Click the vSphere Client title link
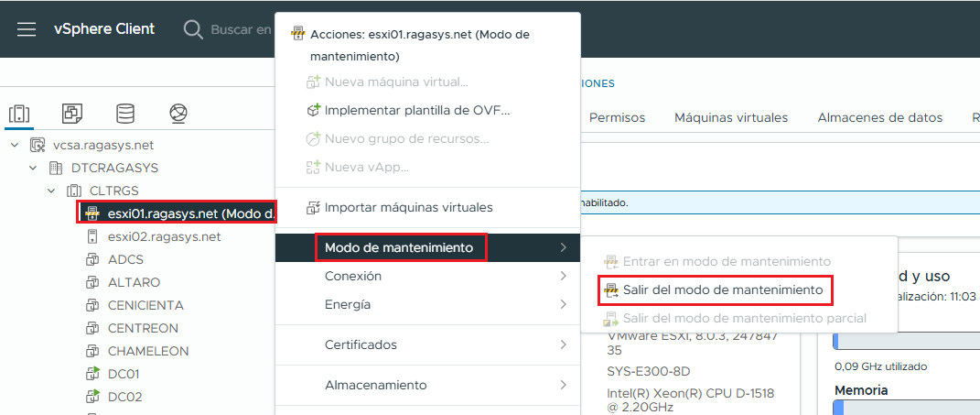This screenshot has height=415, width=980. (x=104, y=28)
